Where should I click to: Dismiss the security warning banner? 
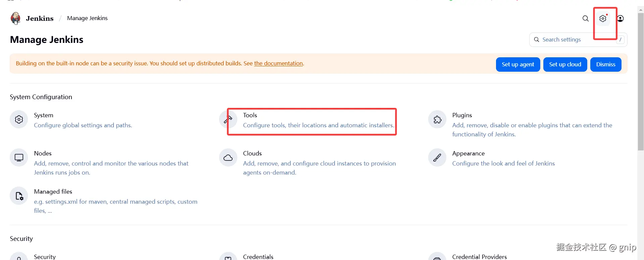coord(605,64)
